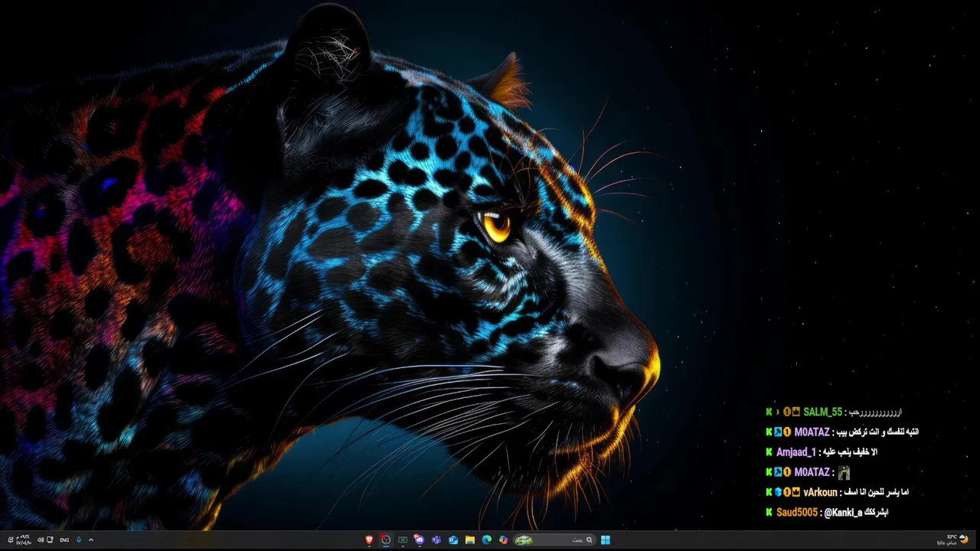Open the network status tray icon

coord(50,540)
